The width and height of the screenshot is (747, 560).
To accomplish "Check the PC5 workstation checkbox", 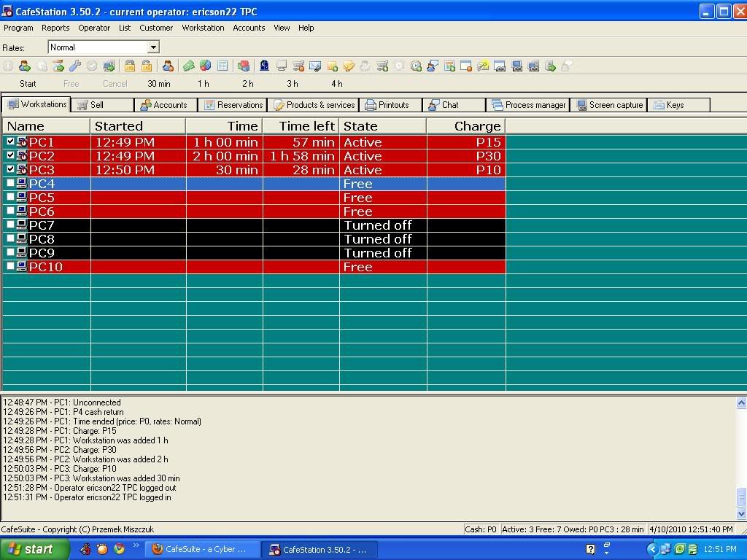I will 10,196.
